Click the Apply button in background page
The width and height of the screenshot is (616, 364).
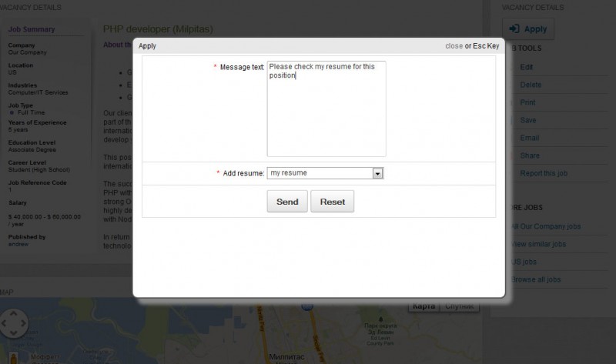(528, 28)
